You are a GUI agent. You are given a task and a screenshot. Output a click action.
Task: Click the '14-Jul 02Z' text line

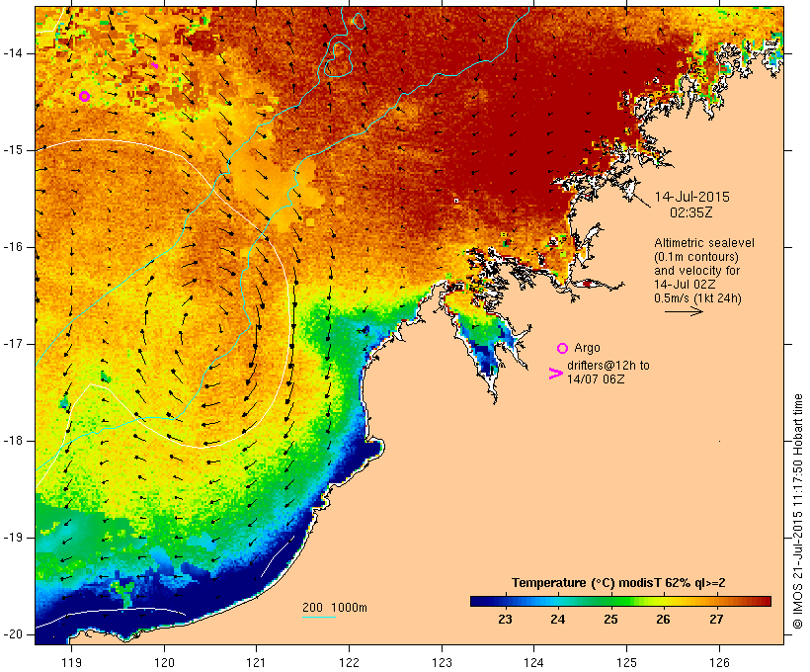[x=685, y=285]
